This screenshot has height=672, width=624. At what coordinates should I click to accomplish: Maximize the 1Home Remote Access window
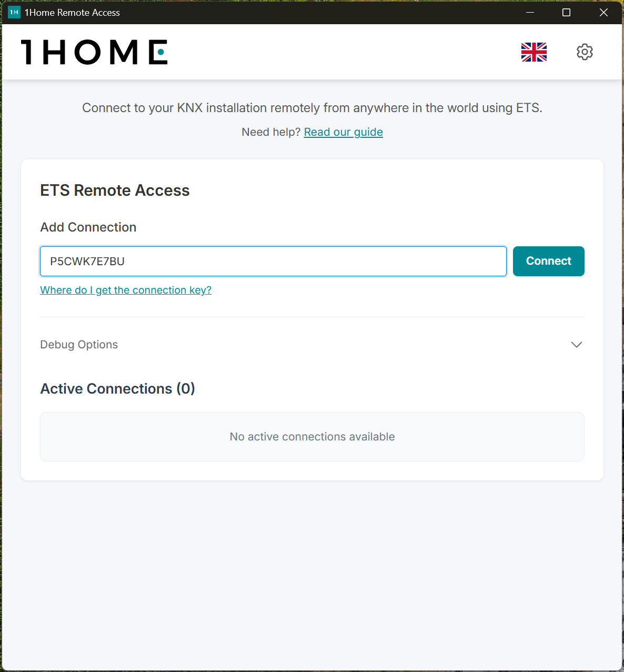coord(566,12)
